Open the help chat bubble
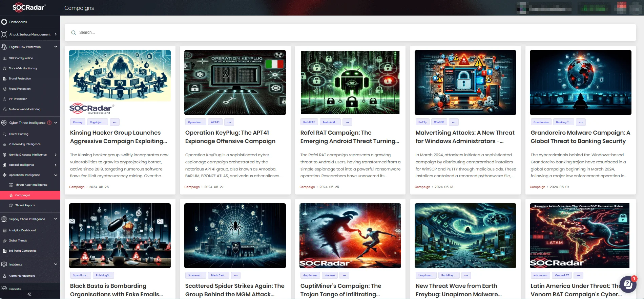The height and width of the screenshot is (299, 644). click(x=628, y=284)
